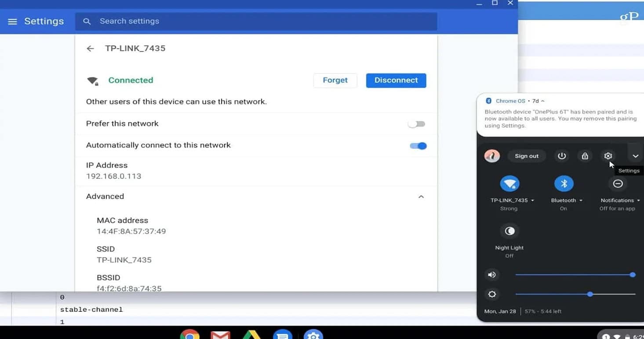Select SSID value TP-LINK_7435
This screenshot has height=339, width=644.
[x=124, y=260]
